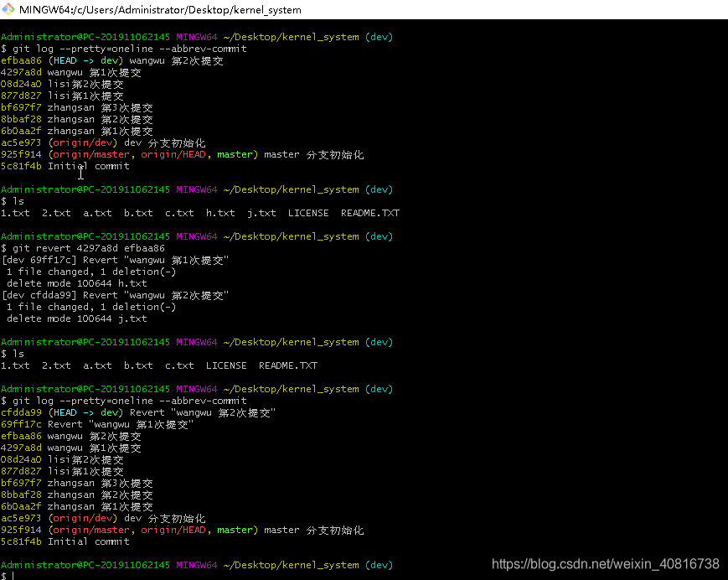The image size is (728, 580).
Task: Click 'h.txt' in the ls file listing
Action: click(220, 213)
